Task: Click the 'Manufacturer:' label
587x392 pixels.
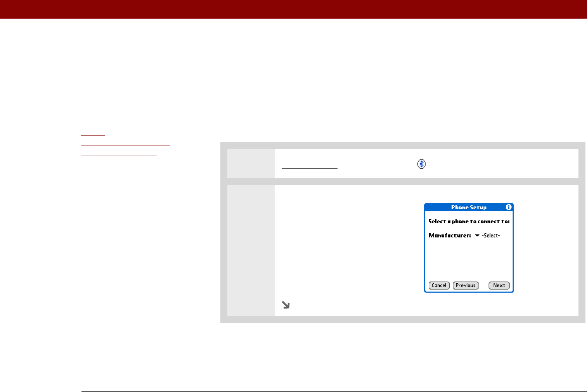Action: point(450,236)
